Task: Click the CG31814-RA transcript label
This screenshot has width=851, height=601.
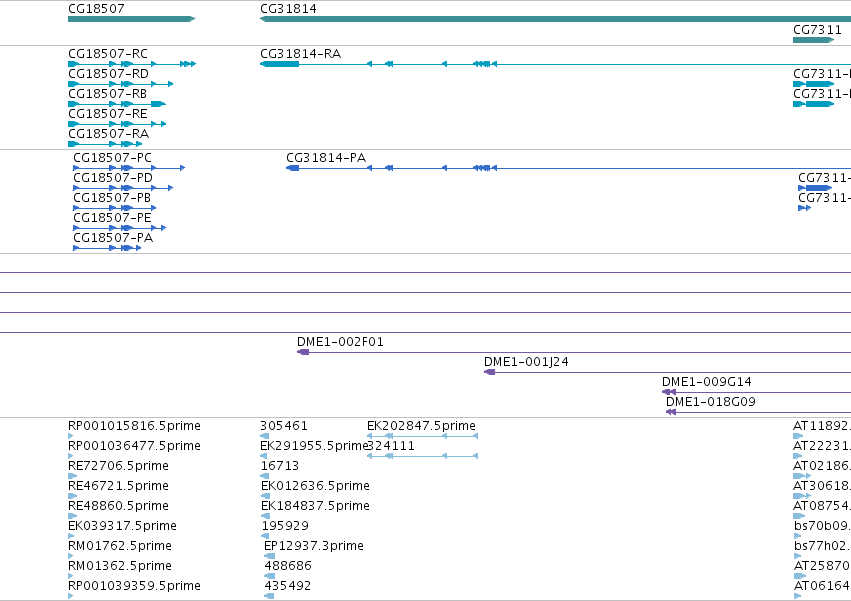Action: coord(300,54)
